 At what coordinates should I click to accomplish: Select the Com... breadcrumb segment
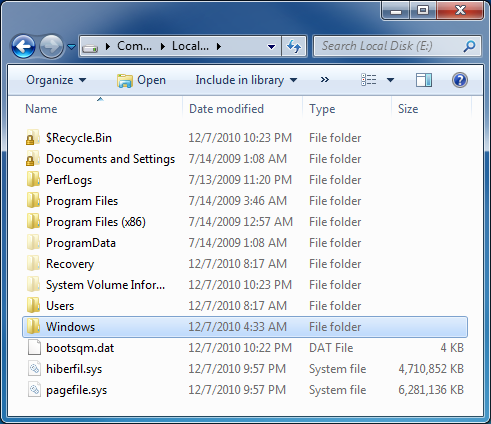point(134,46)
